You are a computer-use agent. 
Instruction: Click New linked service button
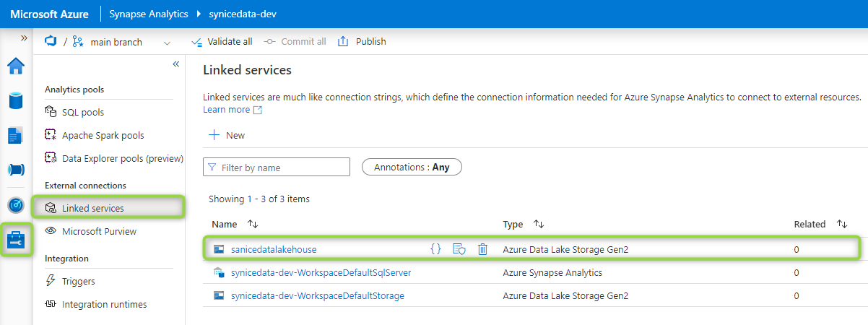(x=227, y=135)
